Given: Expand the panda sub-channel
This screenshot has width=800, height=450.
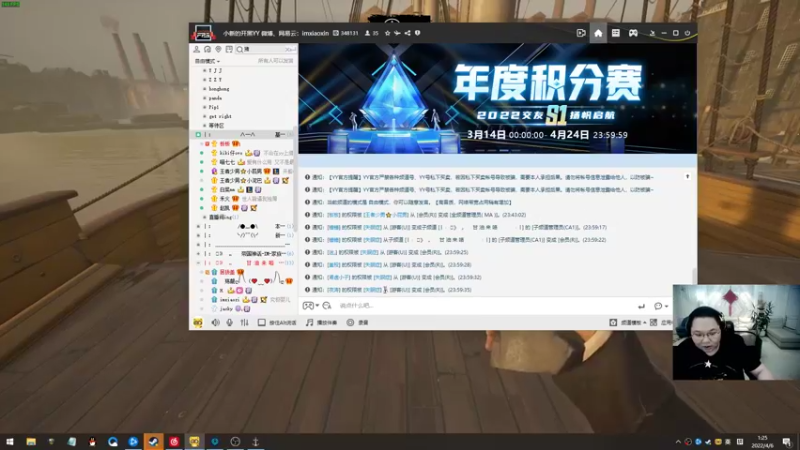Looking at the screenshot, I should (x=205, y=98).
